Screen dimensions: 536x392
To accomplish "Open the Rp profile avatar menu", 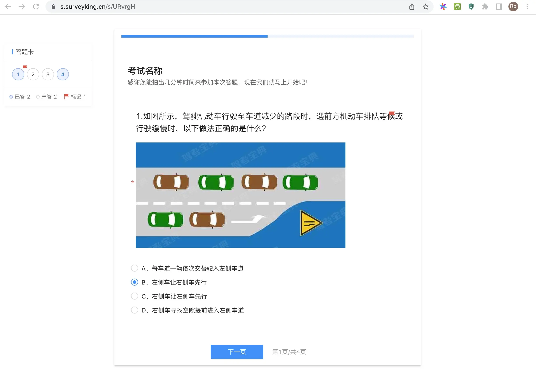I will [x=513, y=7].
